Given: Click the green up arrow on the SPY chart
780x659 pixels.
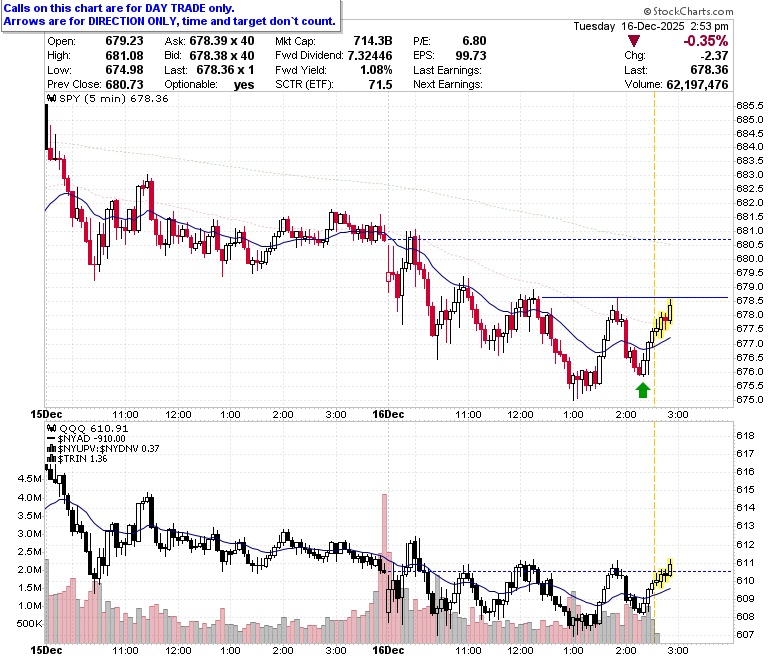Looking at the screenshot, I should (643, 390).
